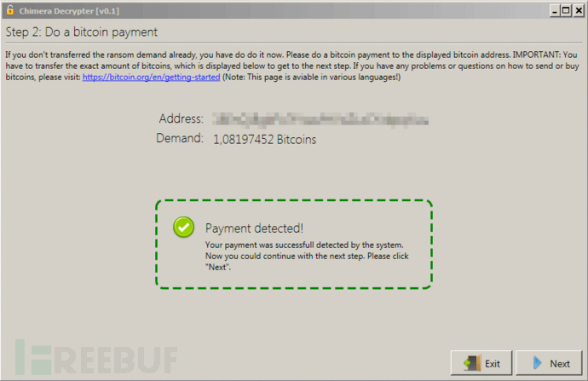Click the Payment detected! heading
Image resolution: width=588 pixels, height=381 pixels.
click(x=254, y=228)
